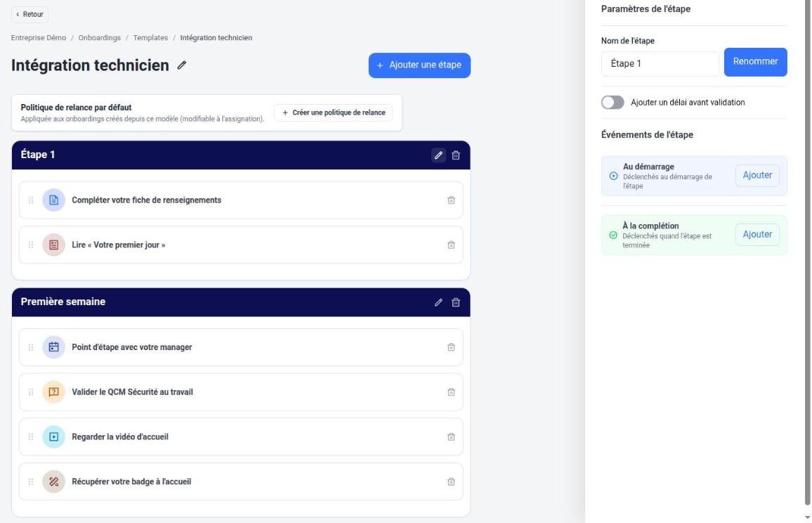Enable Ajouter un délai avant validation toggle
812x523 pixels.
tap(613, 102)
